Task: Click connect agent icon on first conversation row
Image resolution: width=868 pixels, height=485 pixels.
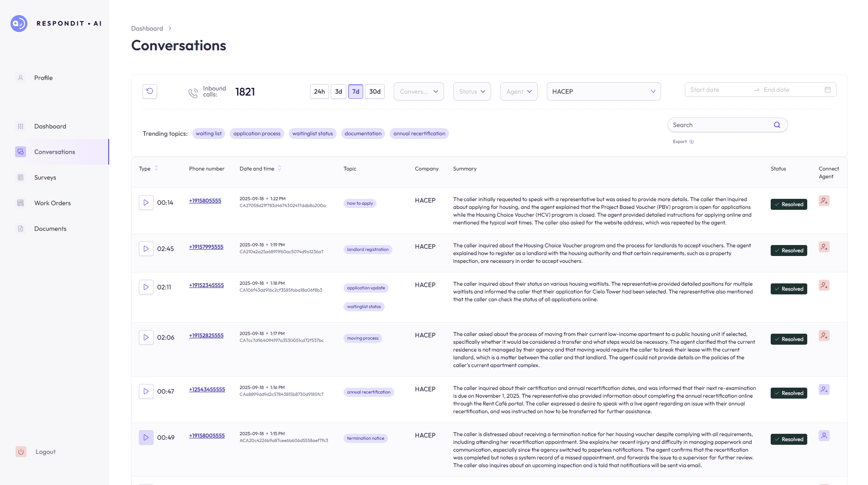Action: click(x=824, y=201)
